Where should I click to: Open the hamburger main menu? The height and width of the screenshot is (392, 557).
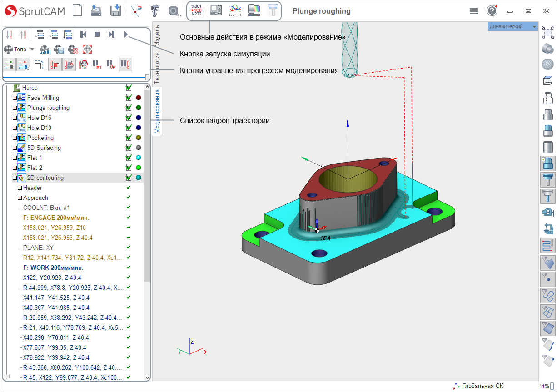(x=474, y=11)
